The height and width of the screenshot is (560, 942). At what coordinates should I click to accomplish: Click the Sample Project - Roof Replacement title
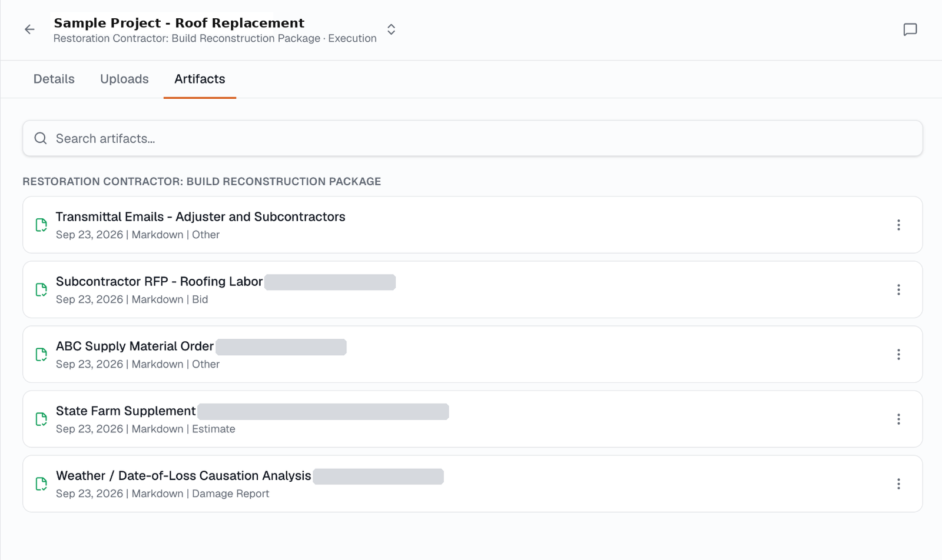(179, 23)
